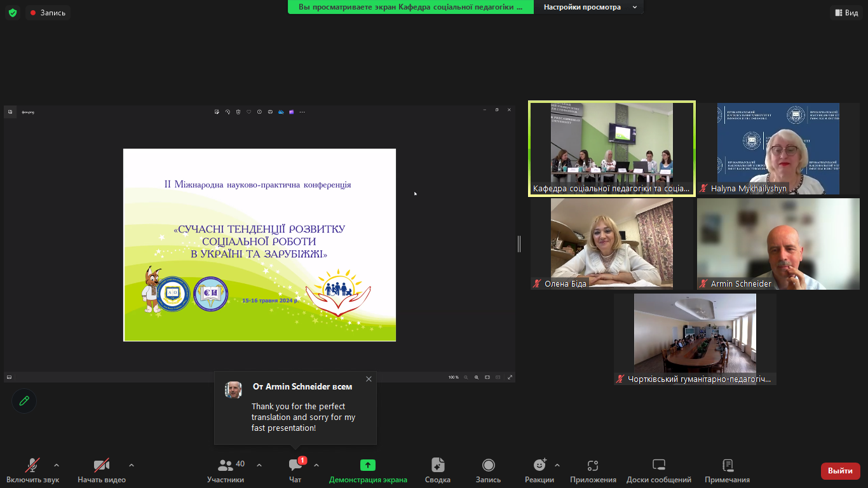Open the Приложения apps panel
The image size is (868, 488).
[593, 471]
